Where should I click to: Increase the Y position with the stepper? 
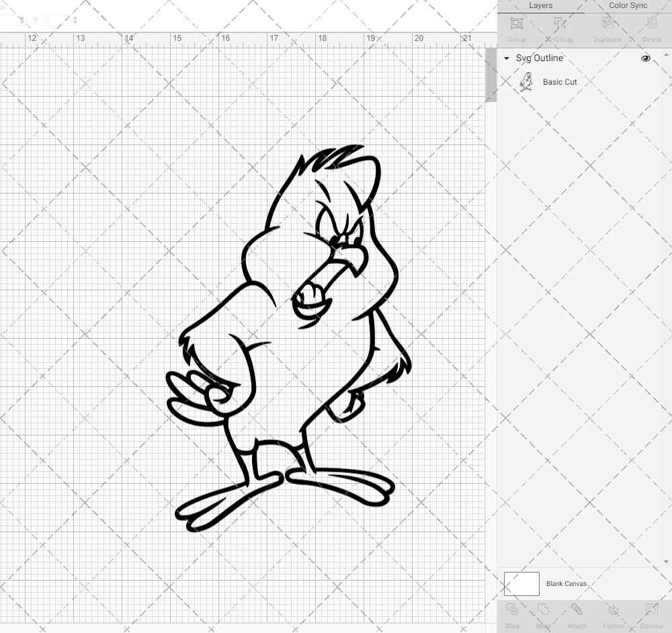point(75,17)
